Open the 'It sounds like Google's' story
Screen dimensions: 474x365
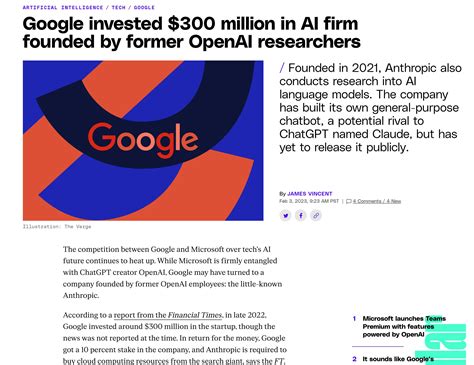(398, 359)
